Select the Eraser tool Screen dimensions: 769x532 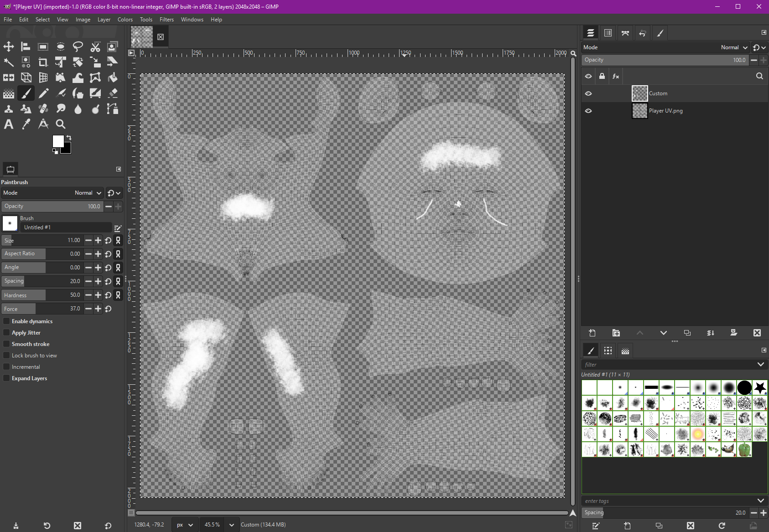point(113,93)
